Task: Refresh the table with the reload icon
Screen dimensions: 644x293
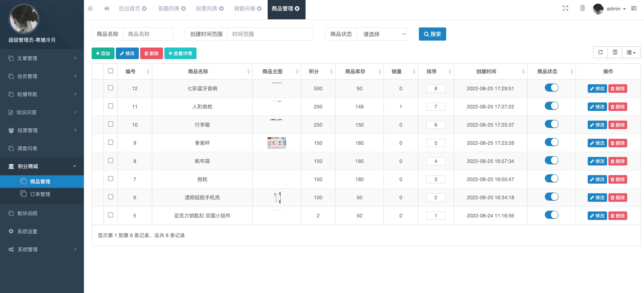Action: [600, 52]
